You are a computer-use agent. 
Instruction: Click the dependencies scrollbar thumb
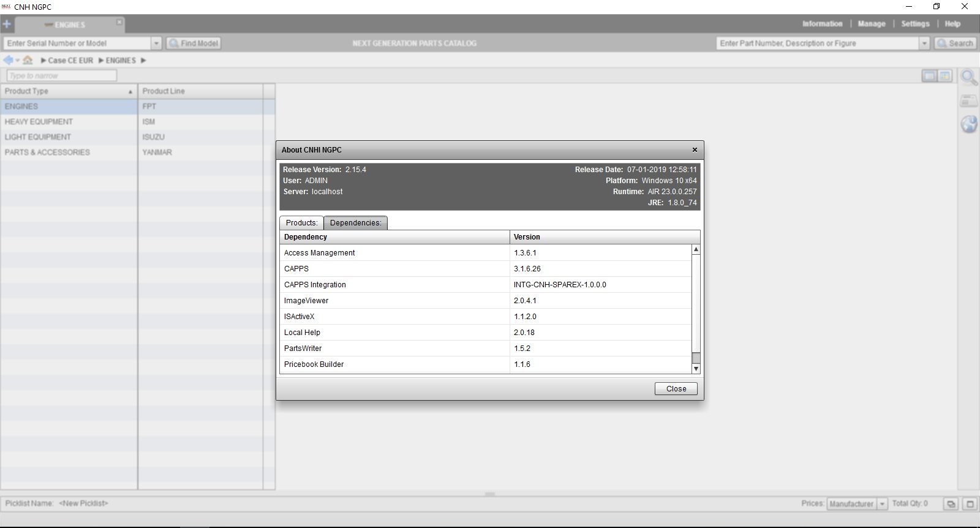click(x=696, y=358)
